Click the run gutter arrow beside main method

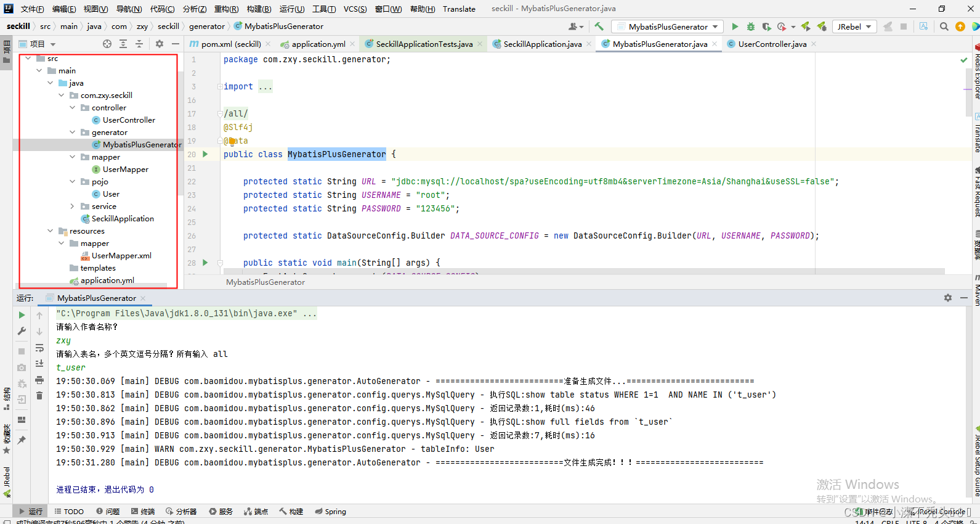205,263
